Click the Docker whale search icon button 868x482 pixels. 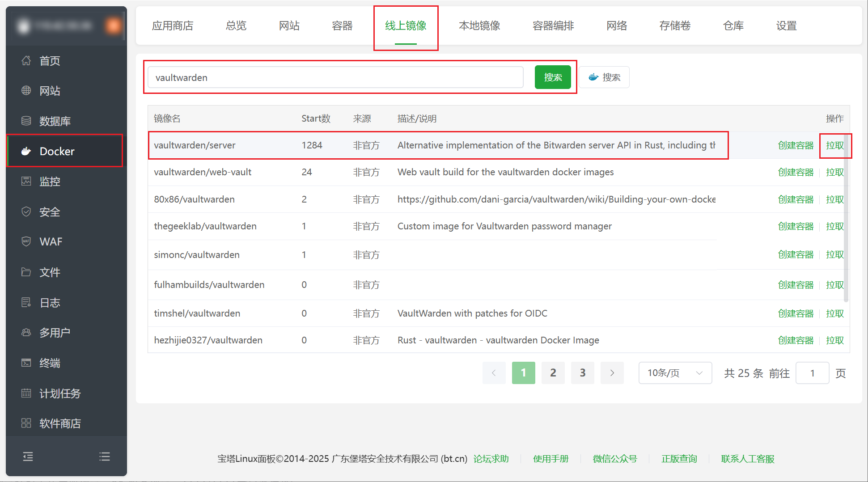click(604, 77)
